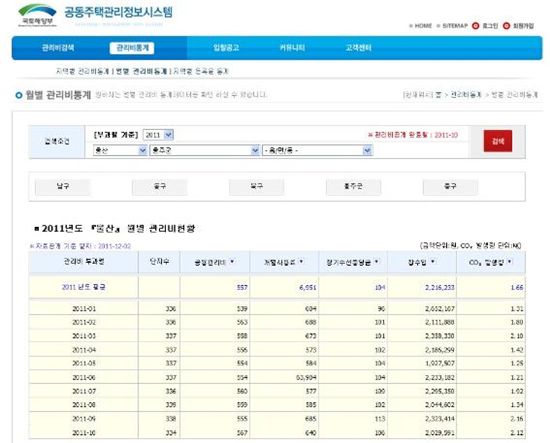Screen dimensions: 550x443
Task: Go to the SITEMAP link
Action: [x=455, y=26]
